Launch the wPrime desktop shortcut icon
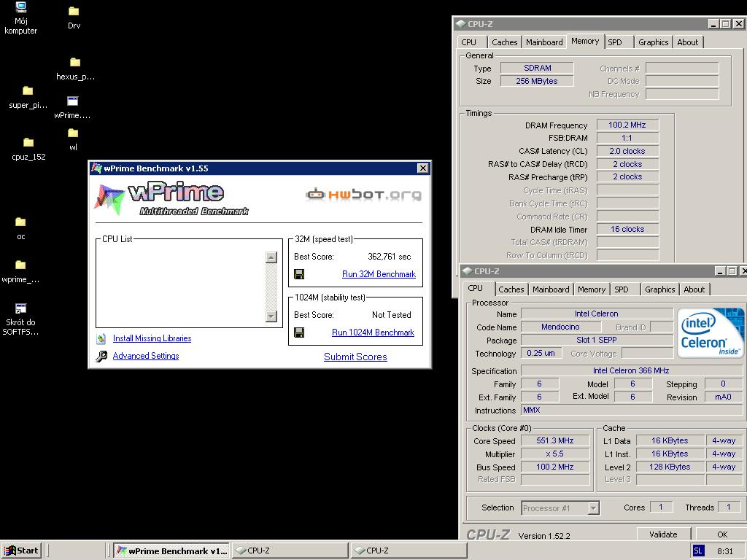Screen dimensions: 747x560 72,101
